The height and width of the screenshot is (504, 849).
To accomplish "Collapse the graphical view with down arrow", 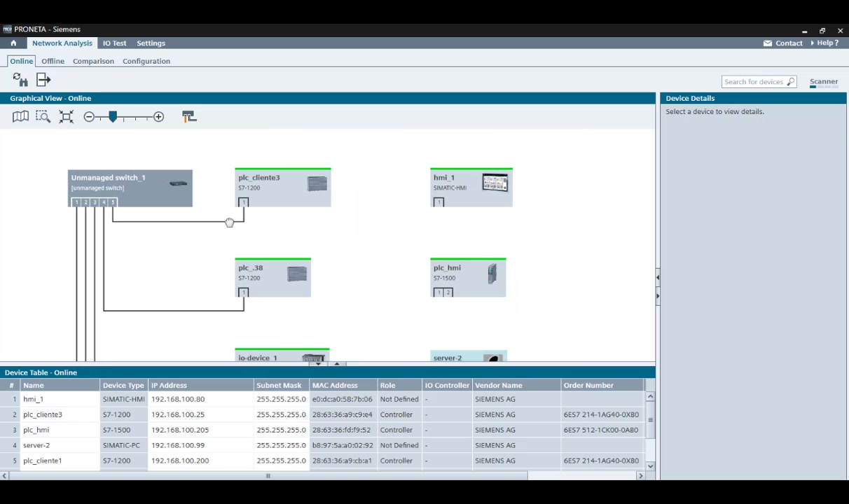I will [x=318, y=363].
